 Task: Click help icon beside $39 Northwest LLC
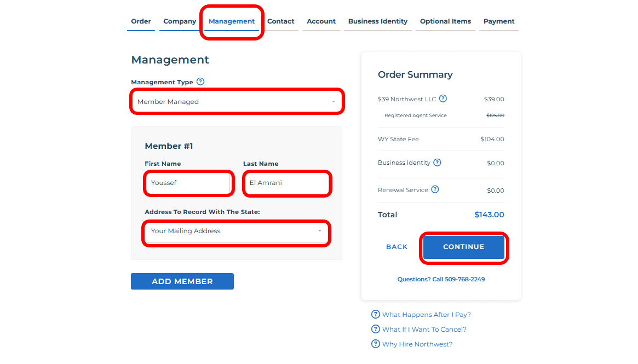[443, 99]
